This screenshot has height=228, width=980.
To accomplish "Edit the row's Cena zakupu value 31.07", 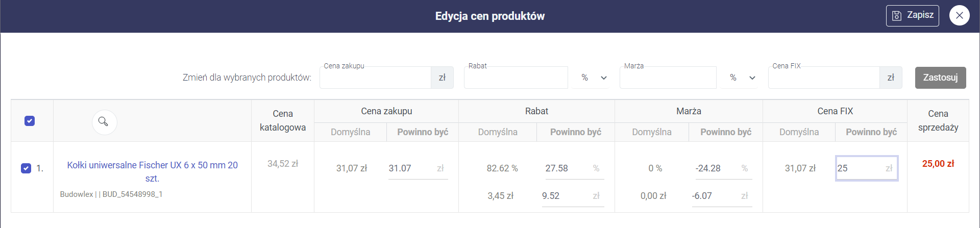I will point(411,168).
